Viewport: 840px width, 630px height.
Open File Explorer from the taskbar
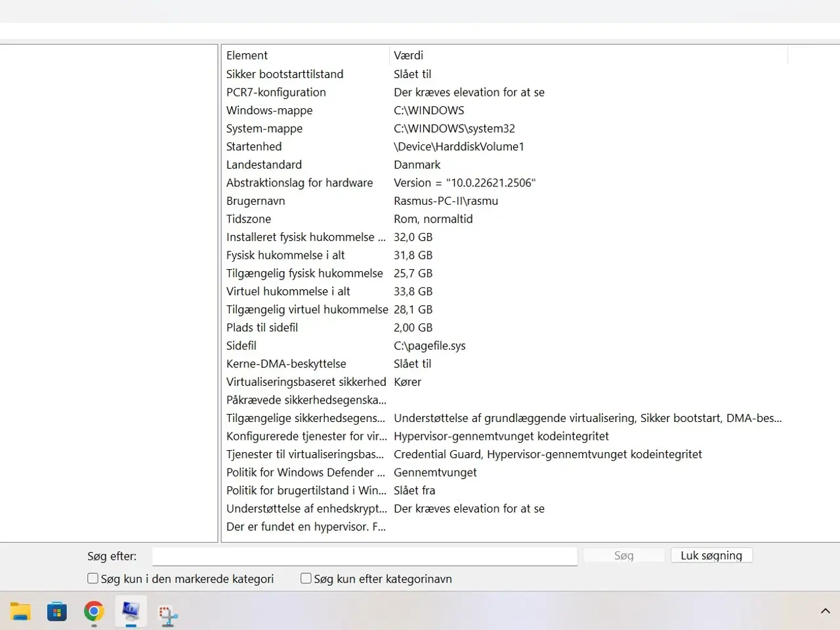click(x=20, y=612)
